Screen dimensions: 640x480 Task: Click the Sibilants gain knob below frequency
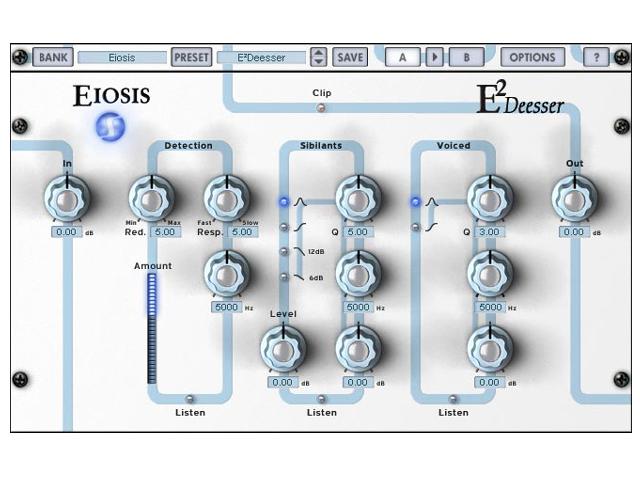point(358,349)
